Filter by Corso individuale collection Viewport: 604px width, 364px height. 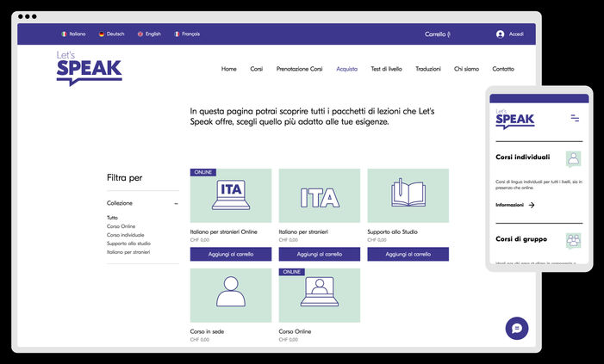coord(126,235)
